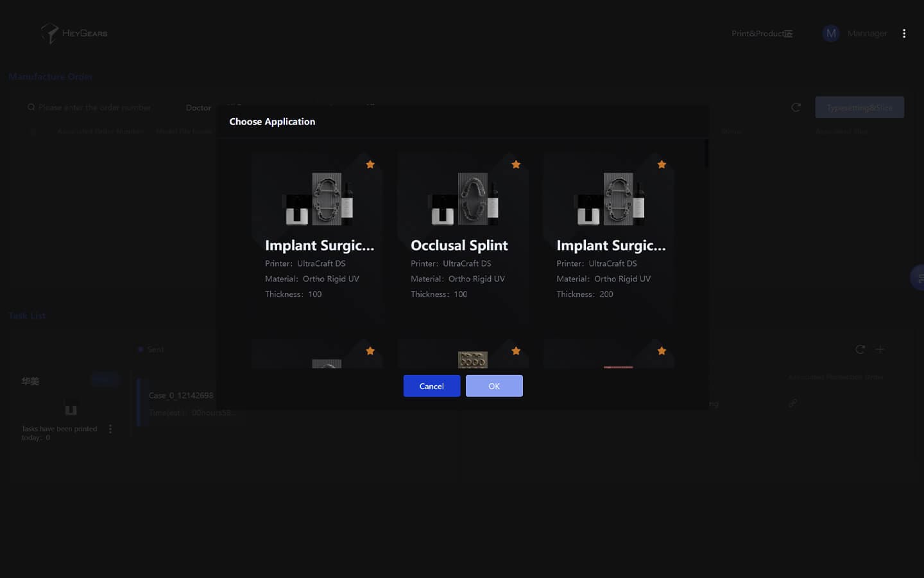Open the Print&Production menu
Screen dimensions: 924x578
pyautogui.click(x=762, y=33)
